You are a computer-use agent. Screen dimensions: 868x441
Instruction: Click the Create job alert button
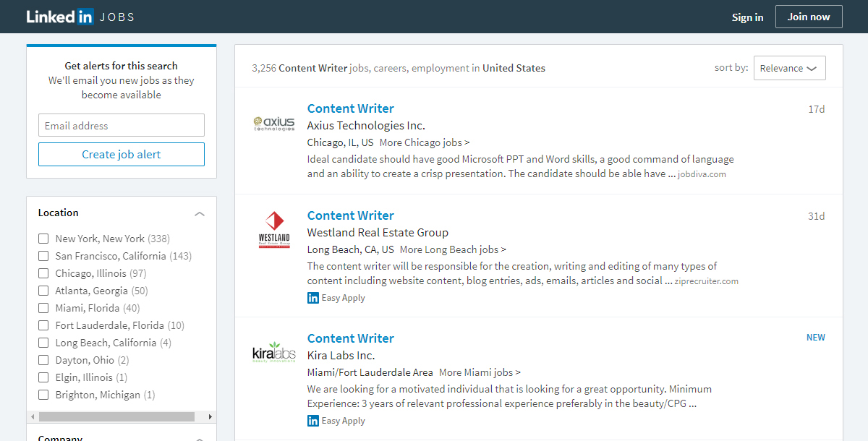[122, 154]
